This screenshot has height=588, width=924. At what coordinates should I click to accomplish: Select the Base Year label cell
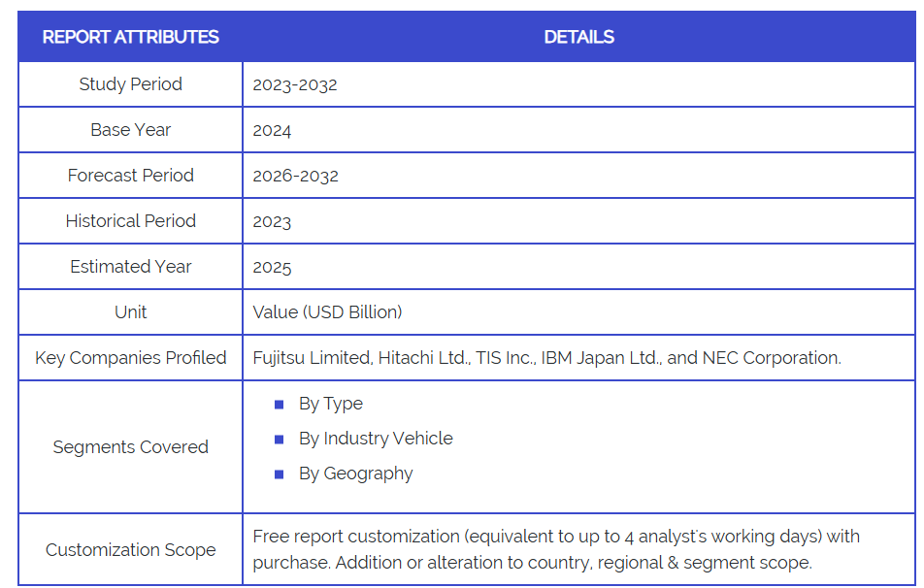coord(130,130)
